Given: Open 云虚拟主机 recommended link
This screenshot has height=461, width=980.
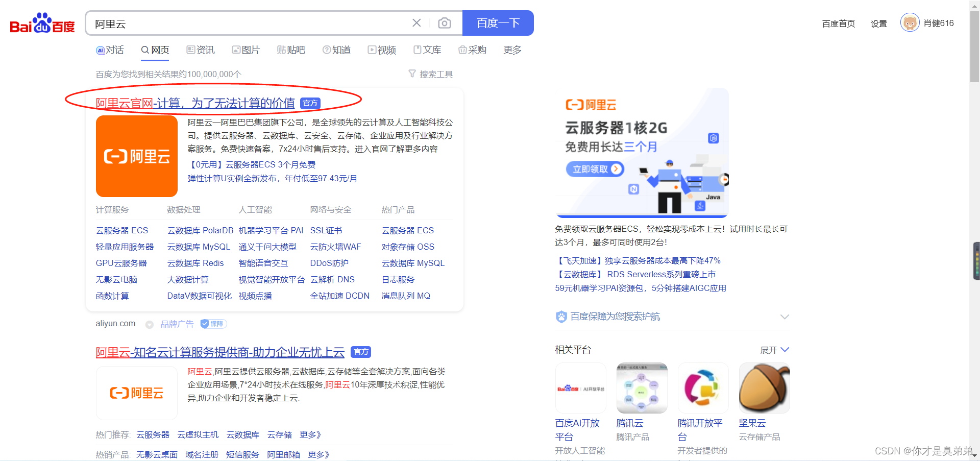Looking at the screenshot, I should coord(198,434).
